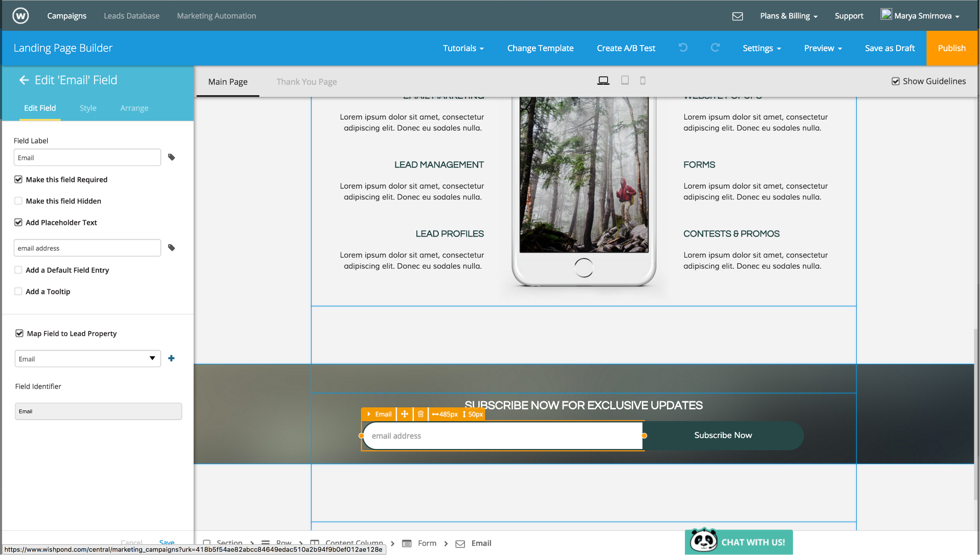Select the Main Page tab
980x555 pixels.
228,82
